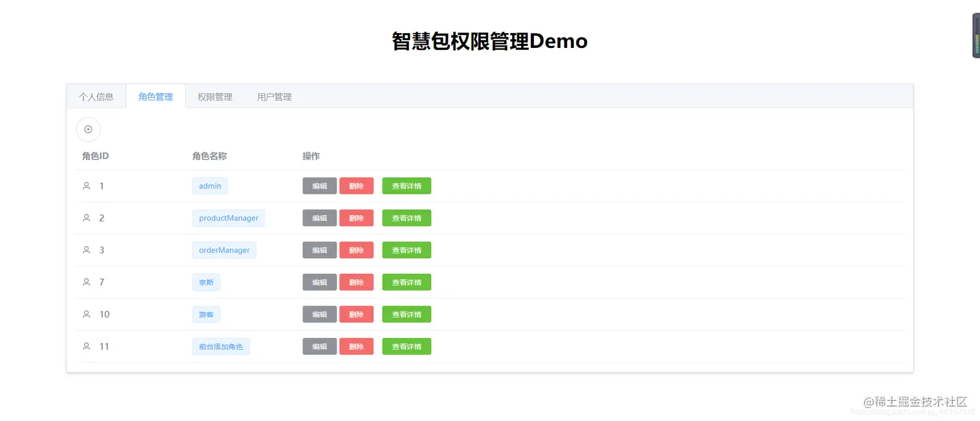View details of admin role
The image size is (980, 421).
[x=406, y=186]
